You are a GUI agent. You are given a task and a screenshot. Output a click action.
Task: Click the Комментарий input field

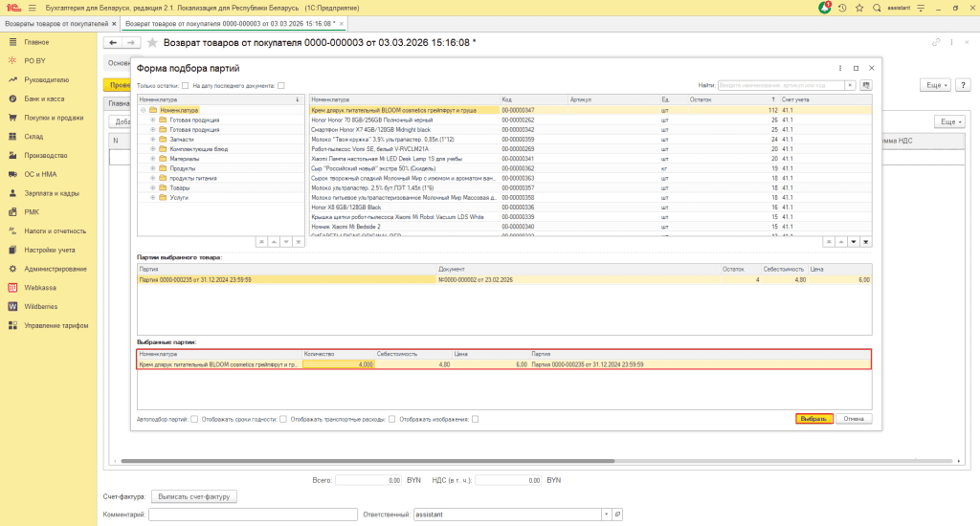click(253, 515)
